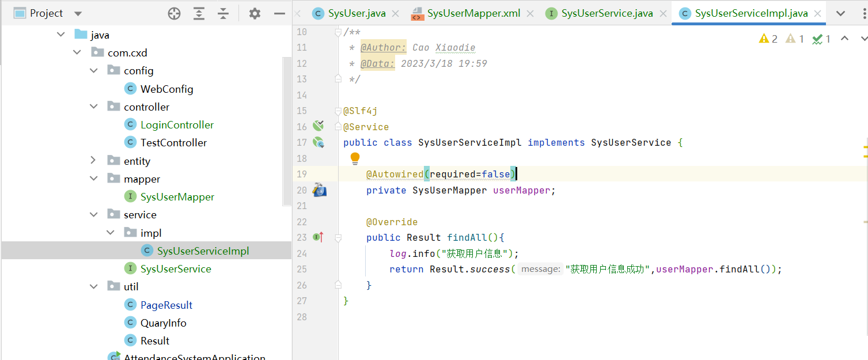The image size is (868, 360).
Task: Click class name SysUserServiceImpl on line 17
Action: 470,142
